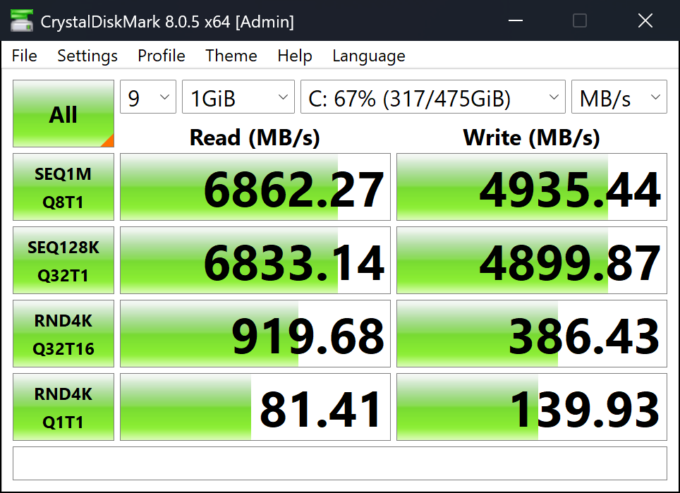Open the Help menu
The image size is (680, 493).
tap(295, 56)
